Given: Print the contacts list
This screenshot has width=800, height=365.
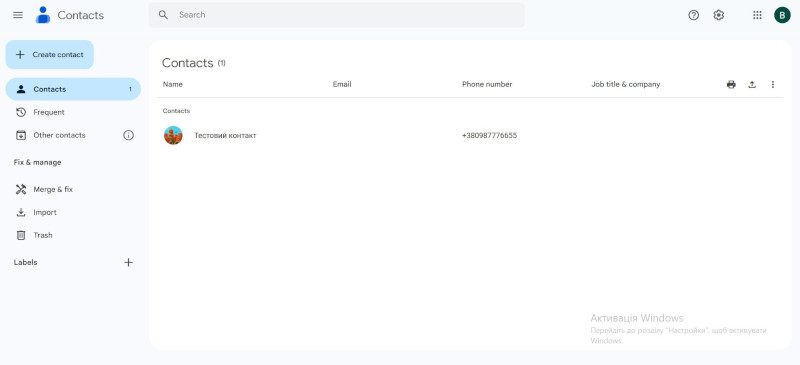Looking at the screenshot, I should pos(731,84).
